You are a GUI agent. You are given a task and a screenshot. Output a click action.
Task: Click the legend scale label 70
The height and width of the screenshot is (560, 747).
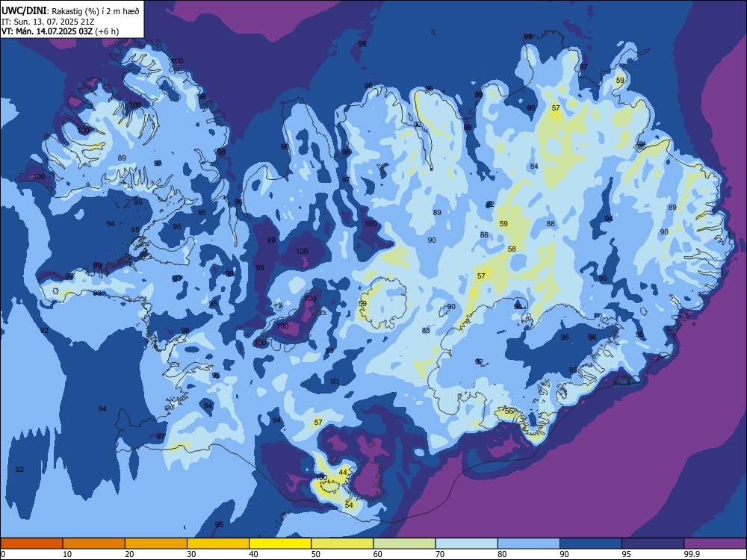click(x=440, y=554)
